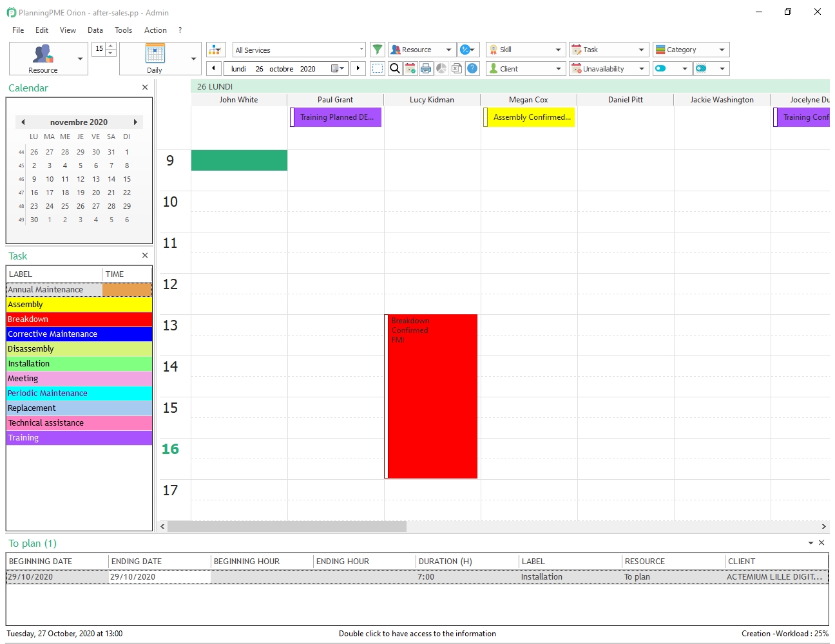Viewport: 835px width, 644px height.
Task: Click the blue help question mark icon
Action: click(472, 68)
